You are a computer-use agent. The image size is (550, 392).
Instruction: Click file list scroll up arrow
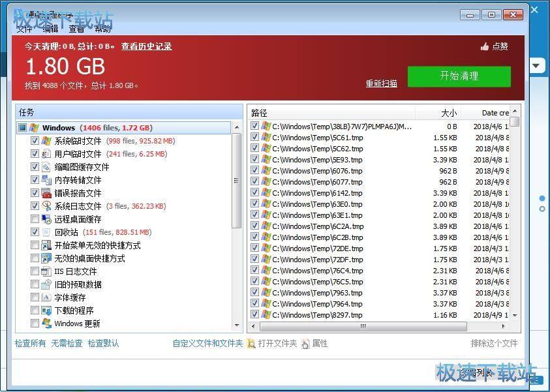515,111
